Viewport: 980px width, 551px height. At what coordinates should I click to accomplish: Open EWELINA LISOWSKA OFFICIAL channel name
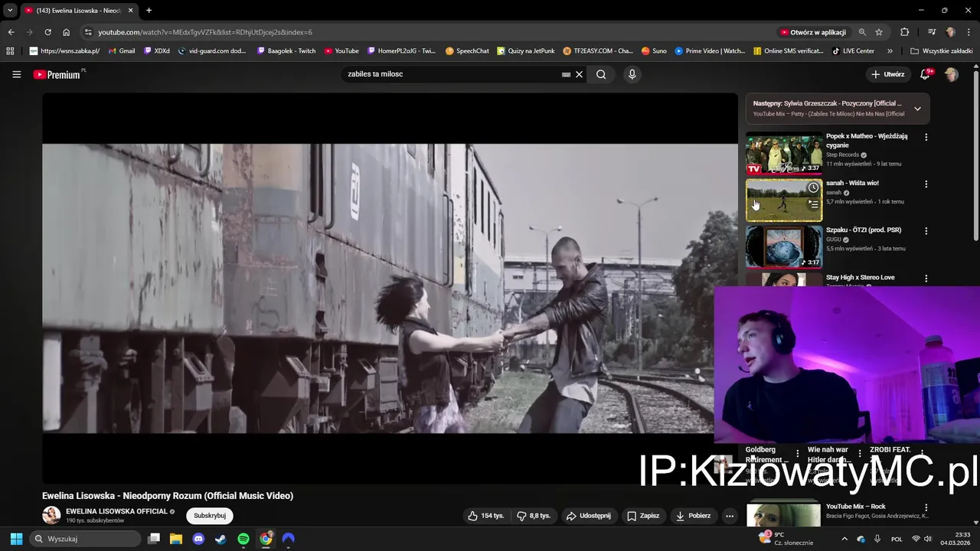click(116, 511)
